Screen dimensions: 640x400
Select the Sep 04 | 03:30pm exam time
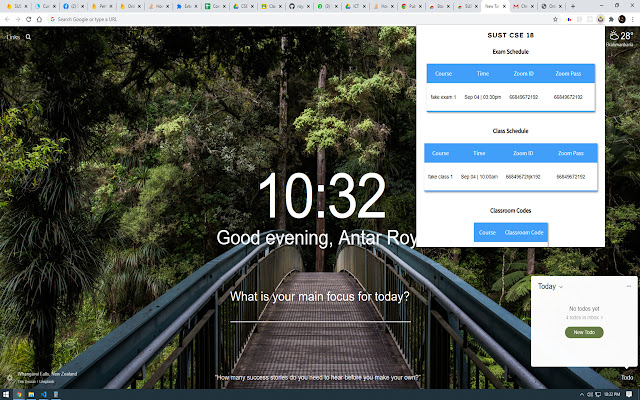click(x=482, y=97)
